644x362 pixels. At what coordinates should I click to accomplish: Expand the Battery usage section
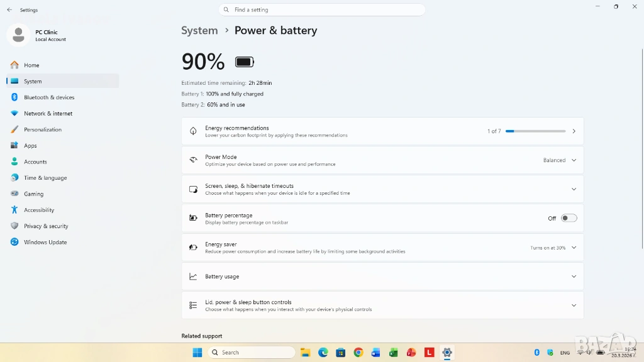[x=382, y=277]
